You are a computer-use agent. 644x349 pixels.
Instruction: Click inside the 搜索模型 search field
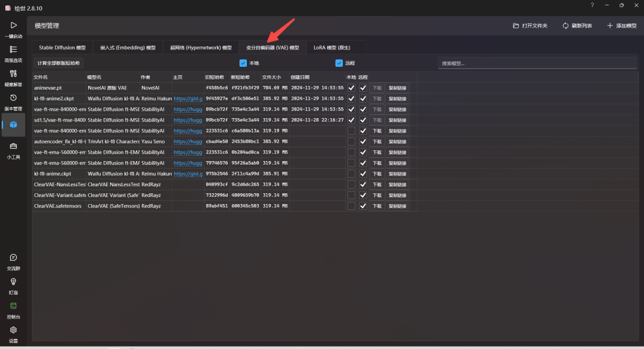537,62
